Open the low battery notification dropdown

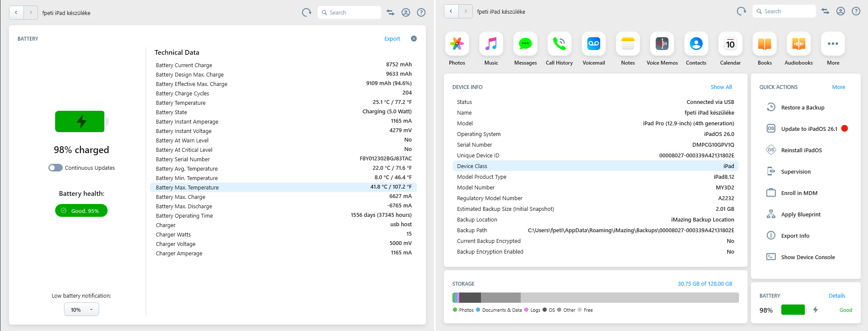click(x=82, y=310)
